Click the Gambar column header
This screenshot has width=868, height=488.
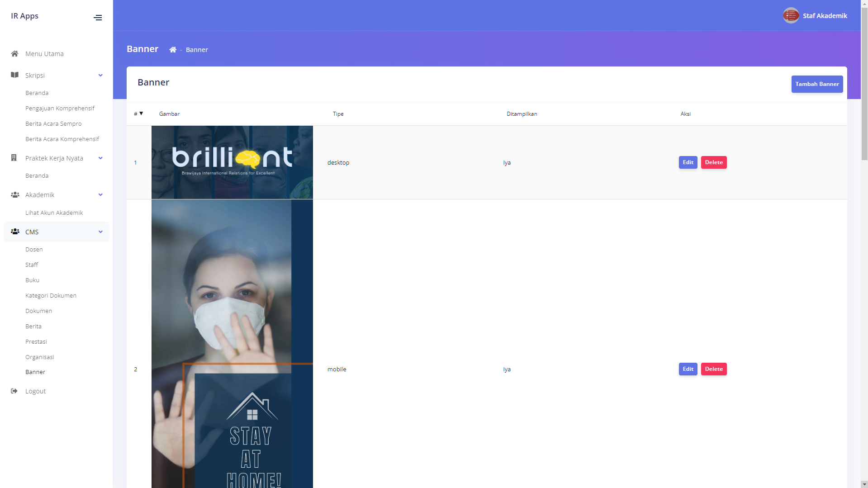tap(169, 114)
